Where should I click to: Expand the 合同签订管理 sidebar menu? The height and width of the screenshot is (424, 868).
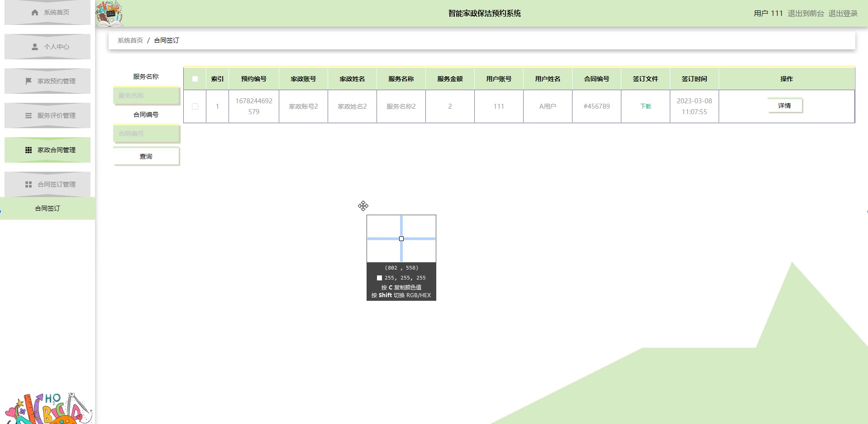(56, 184)
